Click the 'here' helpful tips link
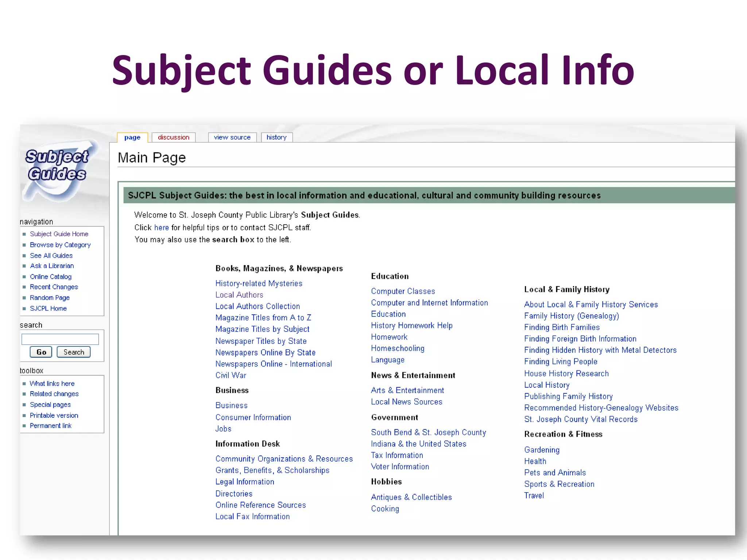Viewport: 747px width, 560px height. [x=161, y=227]
